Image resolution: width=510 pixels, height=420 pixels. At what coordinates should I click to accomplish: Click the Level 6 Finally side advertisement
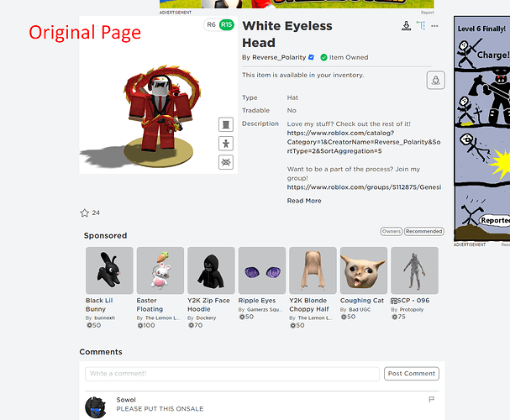(x=482, y=129)
